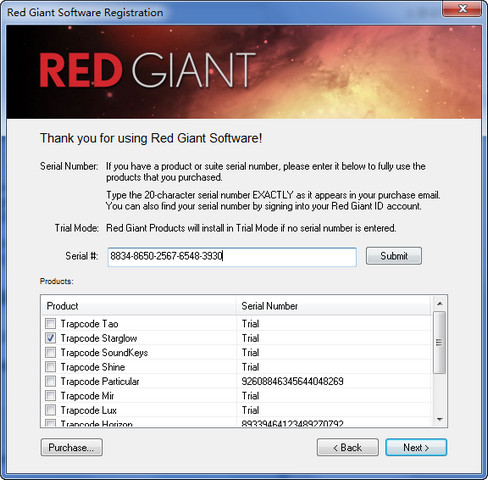Tick the Trapcode Horizon checkbox

pyautogui.click(x=50, y=423)
